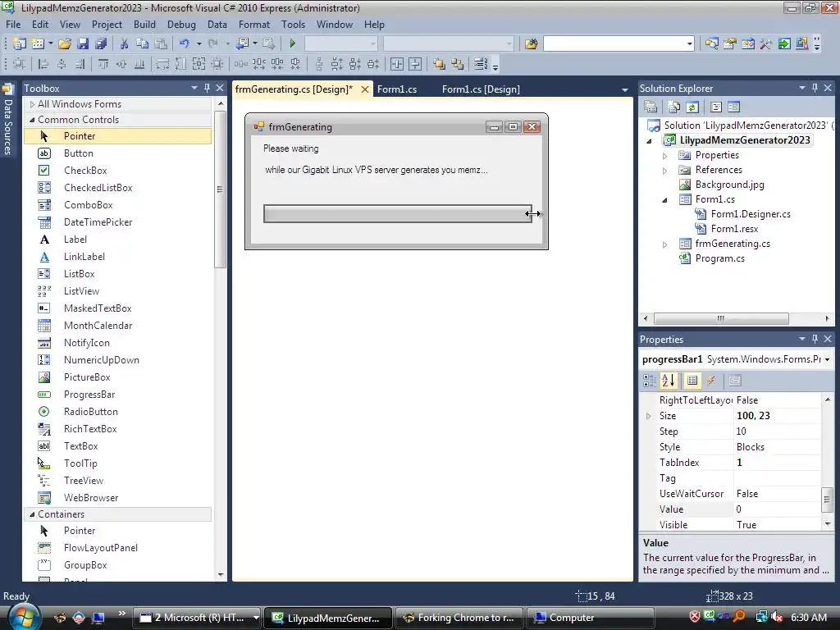This screenshot has width=840, height=630.
Task: Click the Properties grid vertical scrollbar thumb
Action: point(827,500)
